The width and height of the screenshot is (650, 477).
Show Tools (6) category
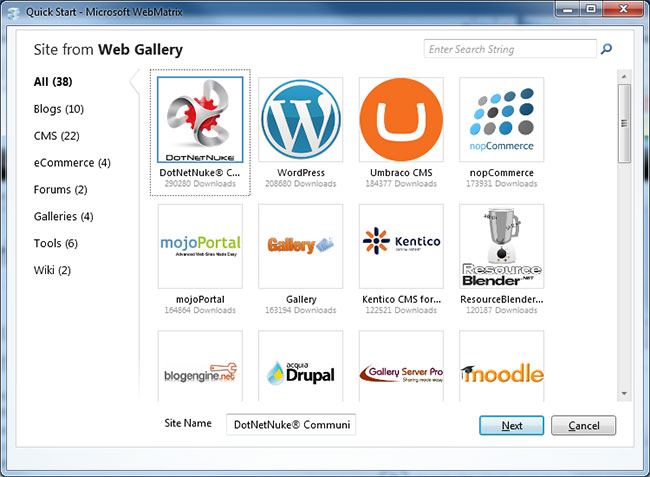[x=56, y=243]
